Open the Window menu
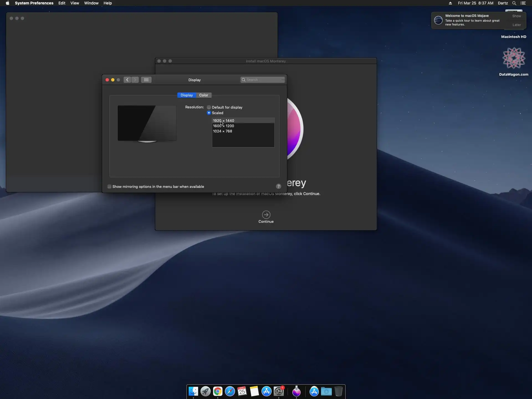Screen dimensions: 532x399 [x=91, y=3]
